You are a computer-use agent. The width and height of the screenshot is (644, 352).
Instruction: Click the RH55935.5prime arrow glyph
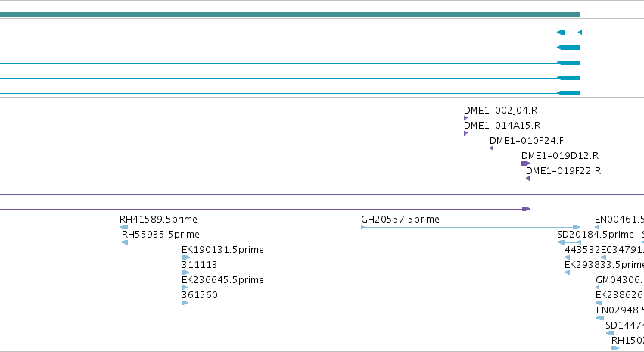point(125,242)
